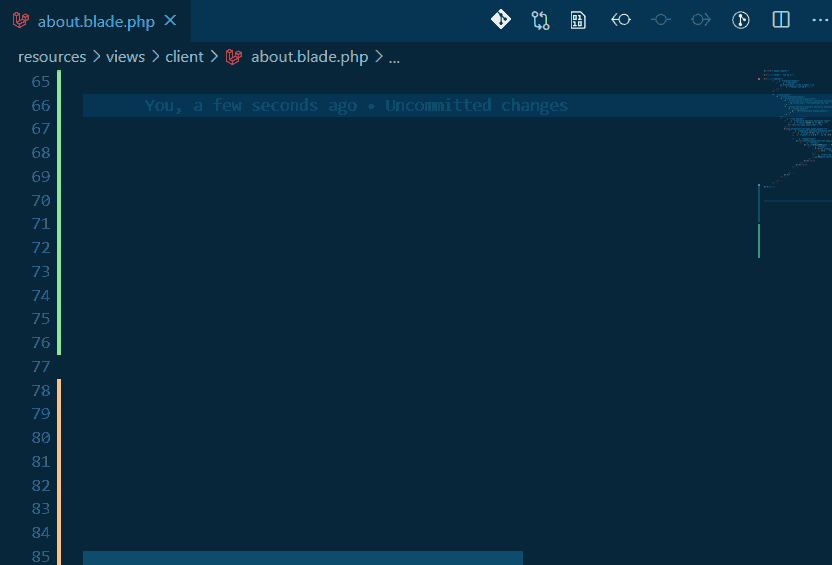Click line number 66 in gutter
The image size is (832, 565).
click(41, 106)
